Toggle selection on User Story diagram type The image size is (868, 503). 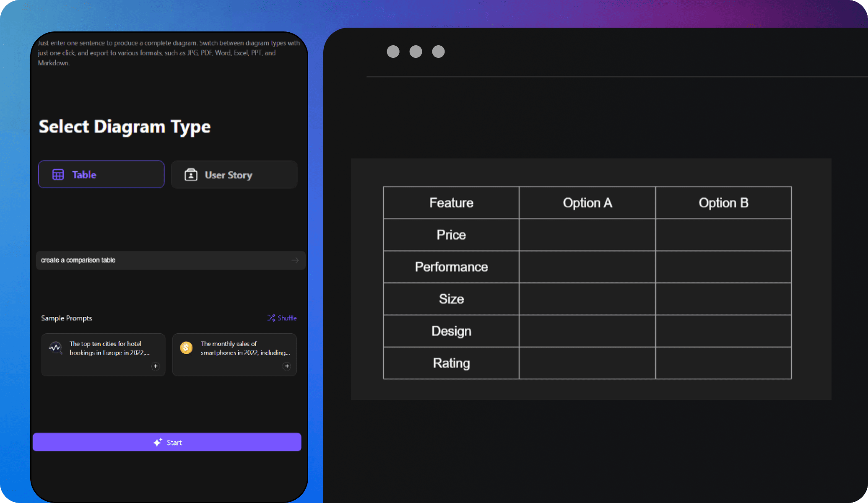point(234,175)
